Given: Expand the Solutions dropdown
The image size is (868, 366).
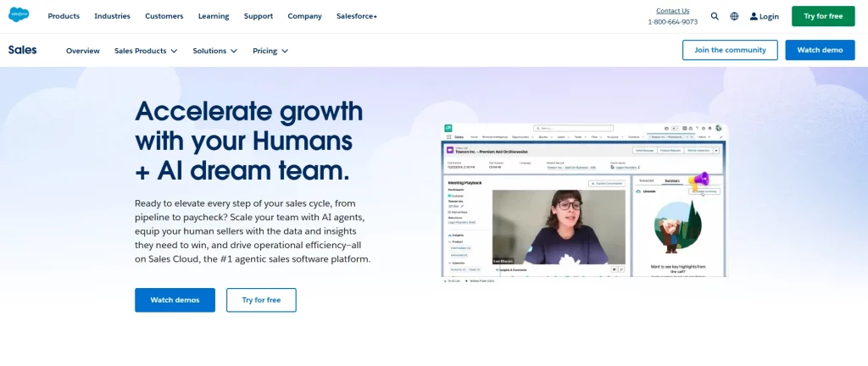Looking at the screenshot, I should [x=214, y=50].
